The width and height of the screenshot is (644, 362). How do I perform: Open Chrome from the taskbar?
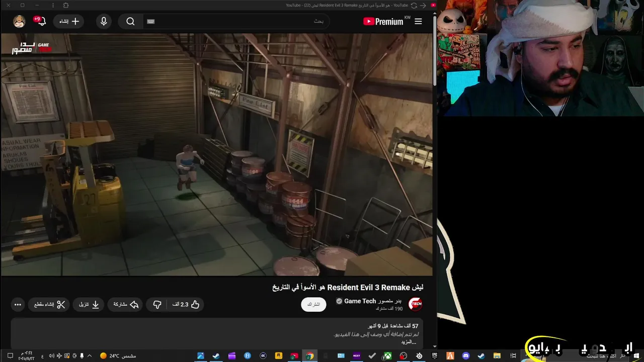pyautogui.click(x=309, y=356)
